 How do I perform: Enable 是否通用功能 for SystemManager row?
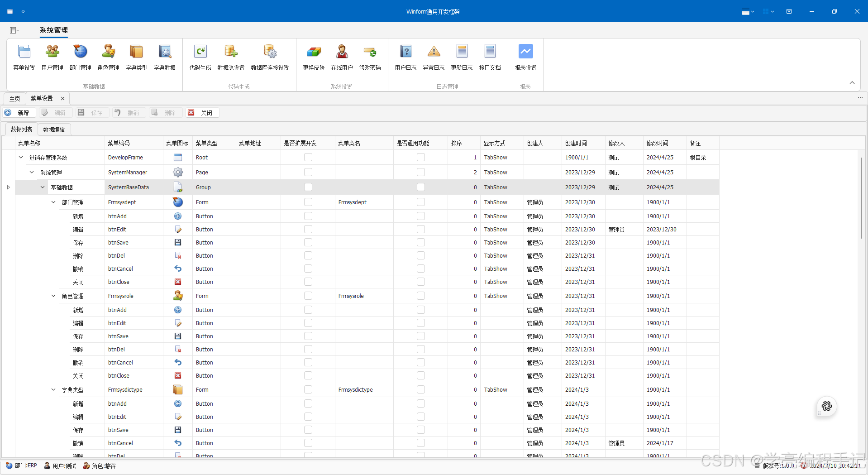click(x=420, y=172)
